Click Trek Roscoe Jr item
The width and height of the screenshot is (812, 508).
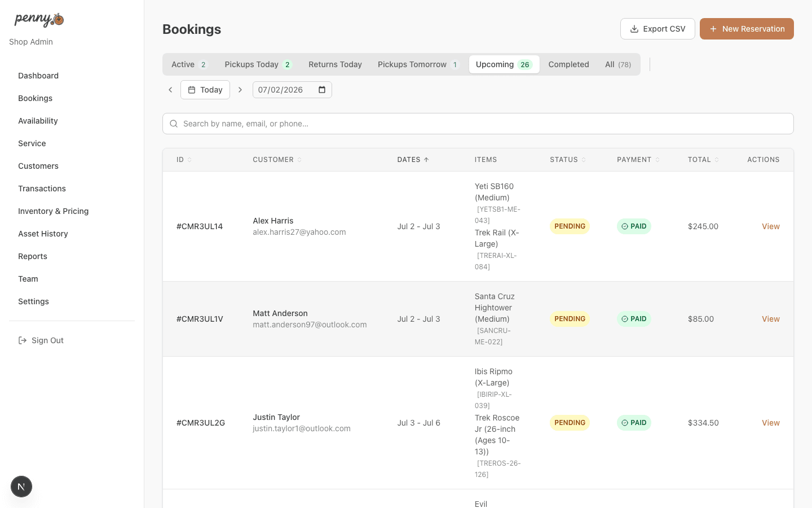497,435
